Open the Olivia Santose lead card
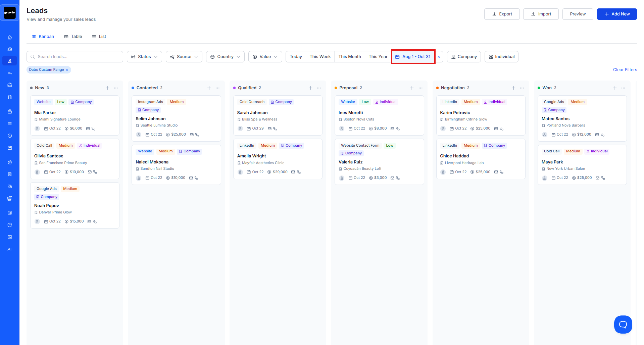Viewport: 644px width, 345px height. click(75, 159)
